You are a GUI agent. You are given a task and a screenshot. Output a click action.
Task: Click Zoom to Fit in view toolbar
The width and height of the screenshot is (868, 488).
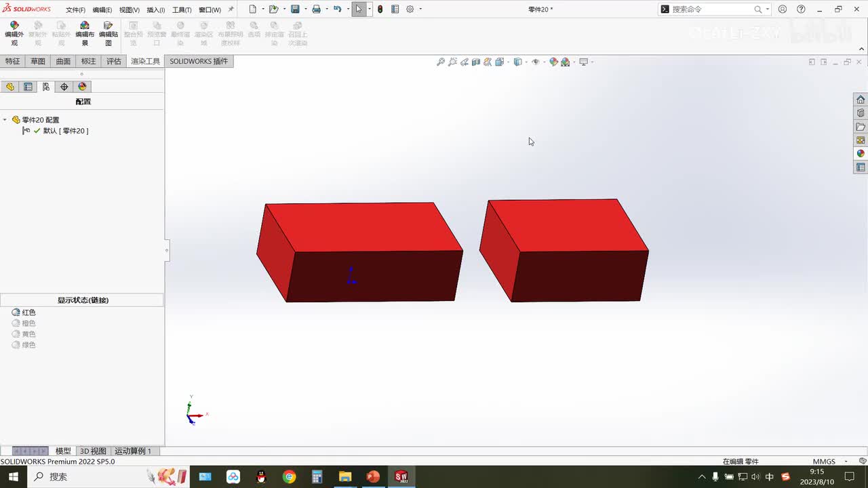point(441,62)
